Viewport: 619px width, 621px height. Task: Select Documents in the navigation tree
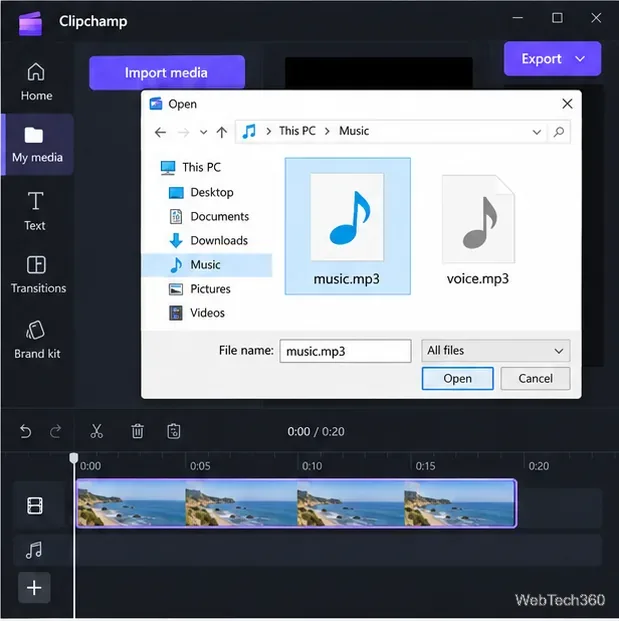pyautogui.click(x=209, y=217)
